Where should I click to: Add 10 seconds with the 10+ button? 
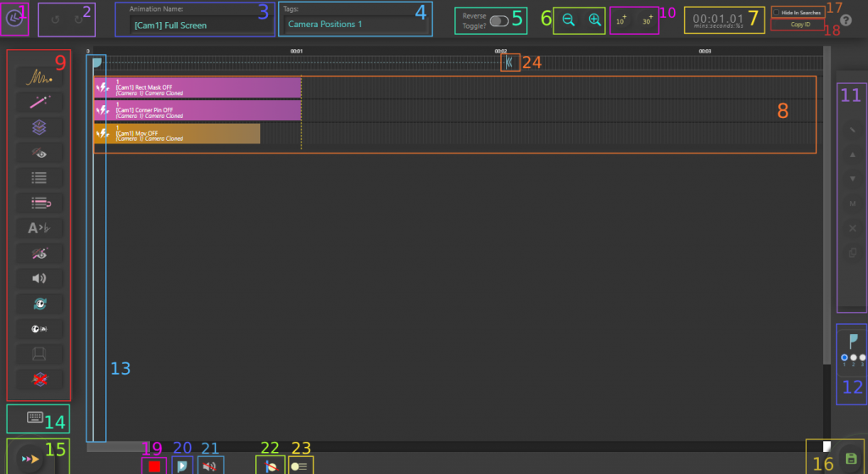coord(621,21)
